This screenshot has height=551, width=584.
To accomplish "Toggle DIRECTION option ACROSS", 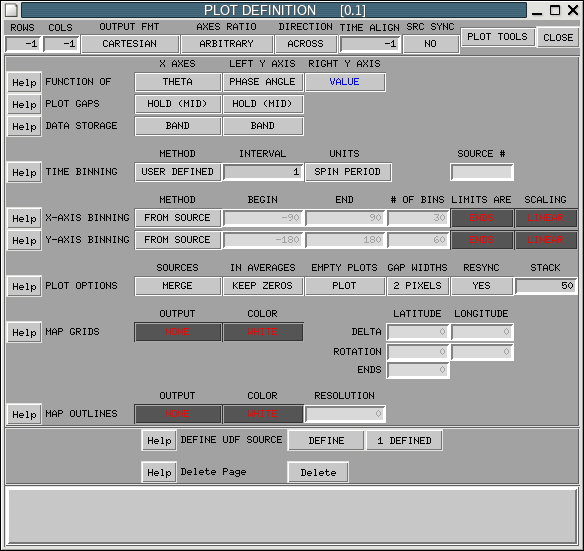I will (305, 44).
